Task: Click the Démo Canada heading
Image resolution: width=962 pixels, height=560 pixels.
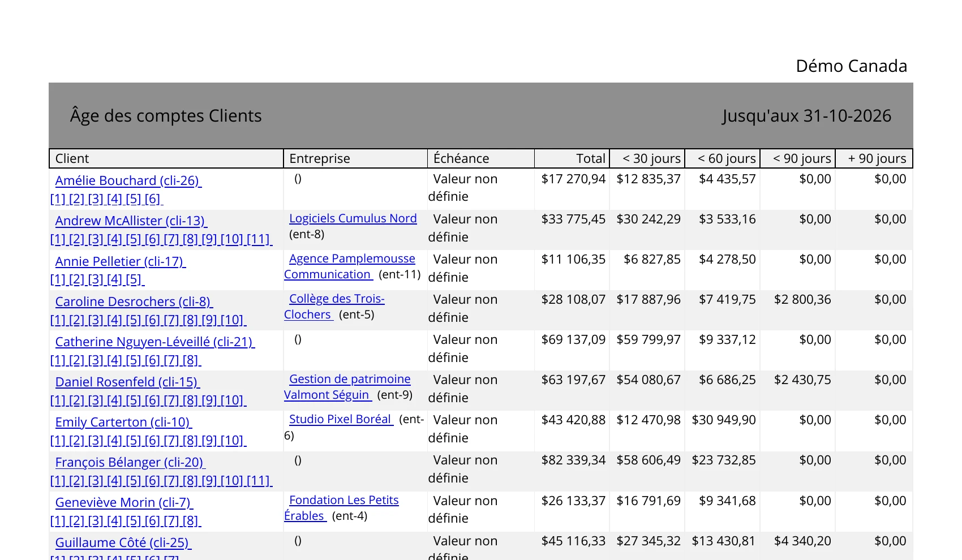Action: (851, 66)
